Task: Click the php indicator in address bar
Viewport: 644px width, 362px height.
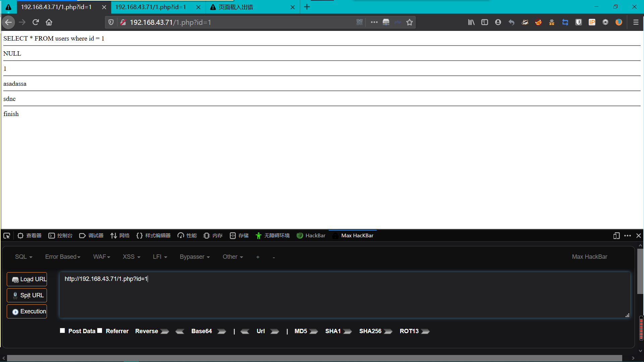Action: 398,22
